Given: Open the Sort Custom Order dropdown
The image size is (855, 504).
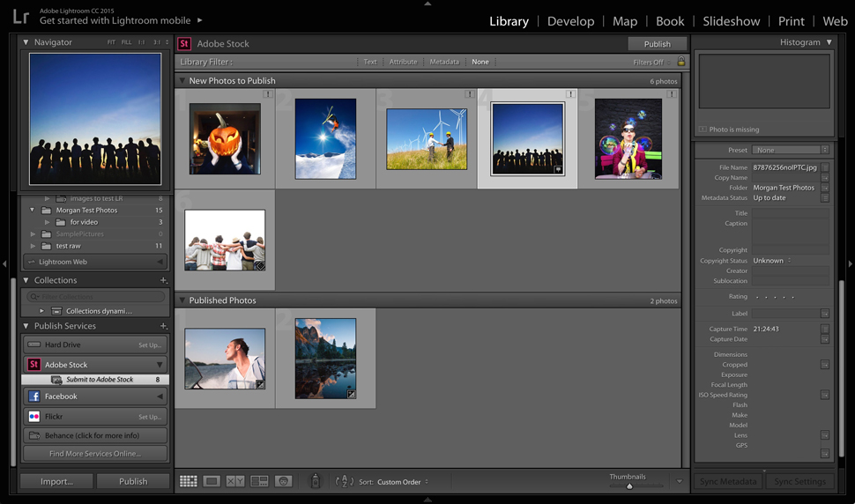Looking at the screenshot, I should (x=403, y=482).
